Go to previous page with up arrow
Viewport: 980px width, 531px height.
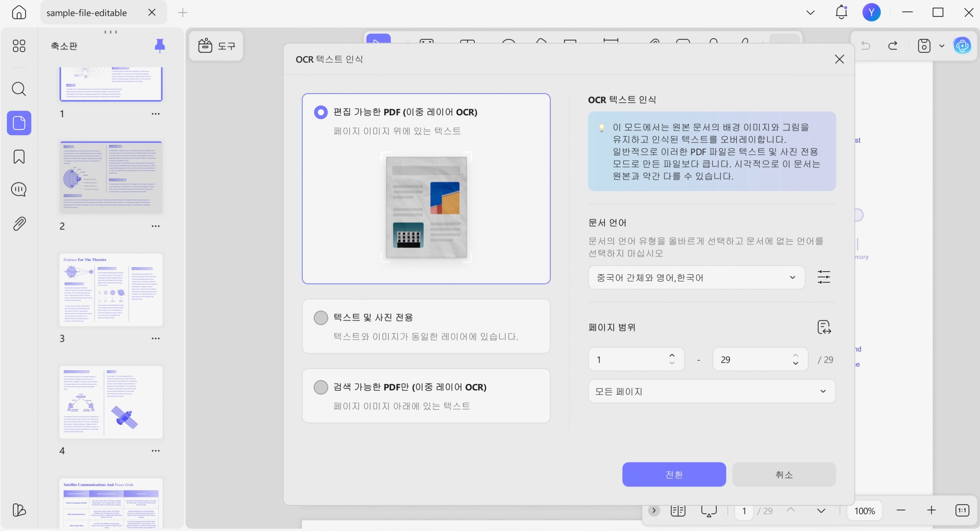791,510
